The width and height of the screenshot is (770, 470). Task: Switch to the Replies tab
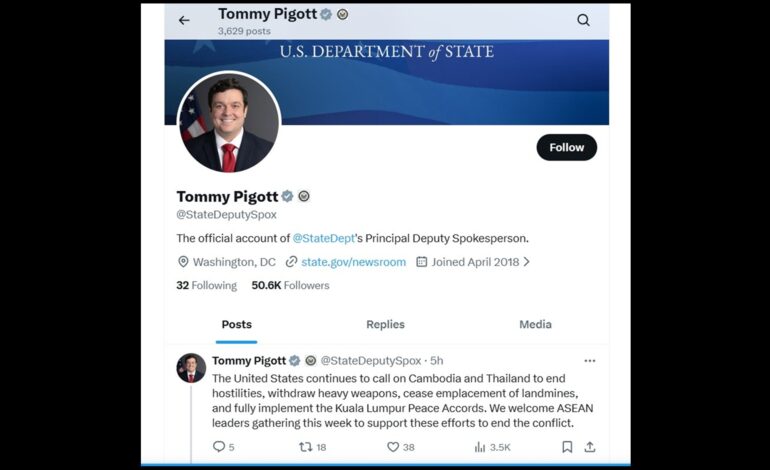click(385, 324)
